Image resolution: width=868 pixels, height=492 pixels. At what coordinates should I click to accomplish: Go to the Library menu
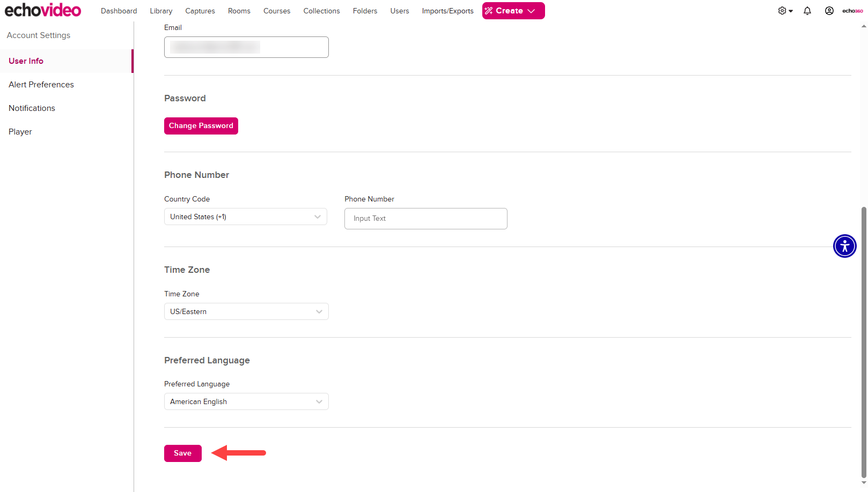pyautogui.click(x=161, y=11)
